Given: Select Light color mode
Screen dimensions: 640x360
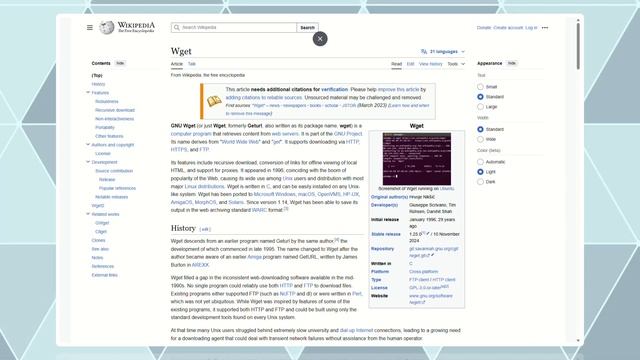Looking at the screenshot, I should click(x=480, y=172).
